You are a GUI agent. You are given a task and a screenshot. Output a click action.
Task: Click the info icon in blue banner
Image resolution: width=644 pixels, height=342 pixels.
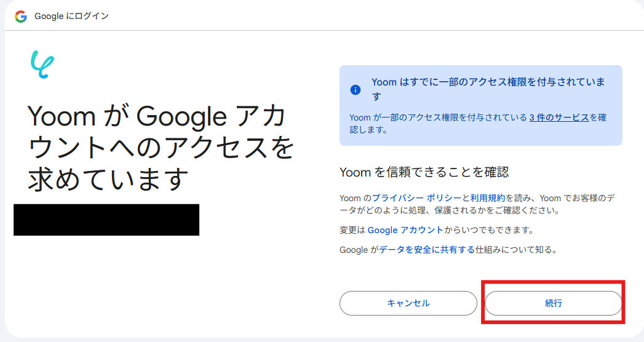pyautogui.click(x=355, y=90)
